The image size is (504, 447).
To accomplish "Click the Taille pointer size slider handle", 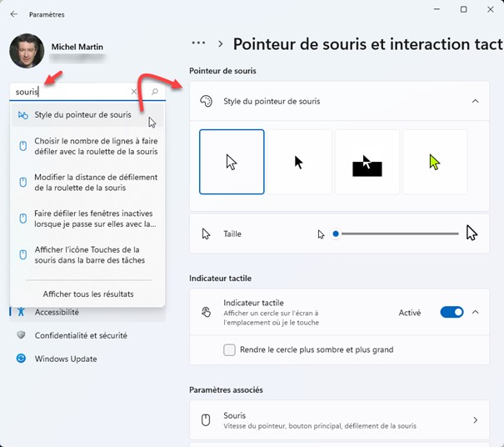I will (336, 234).
